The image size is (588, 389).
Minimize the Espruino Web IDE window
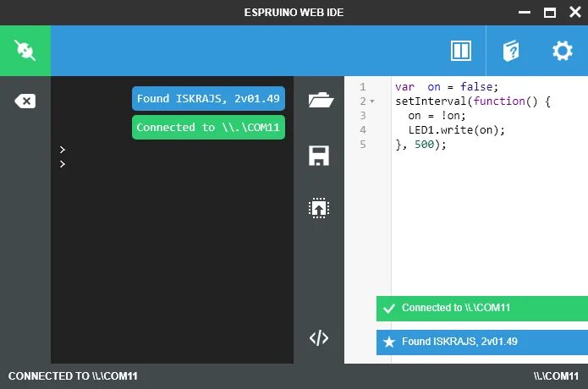tap(525, 13)
